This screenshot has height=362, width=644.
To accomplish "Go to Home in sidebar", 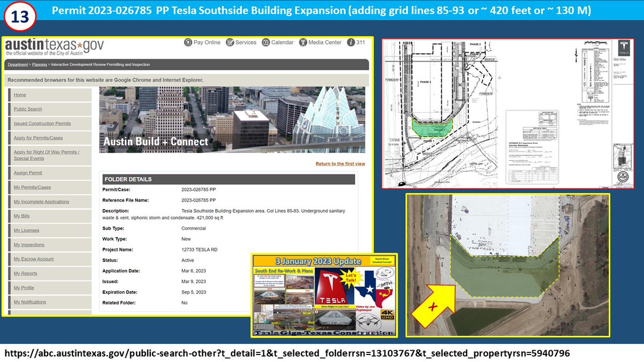I will (x=20, y=95).
